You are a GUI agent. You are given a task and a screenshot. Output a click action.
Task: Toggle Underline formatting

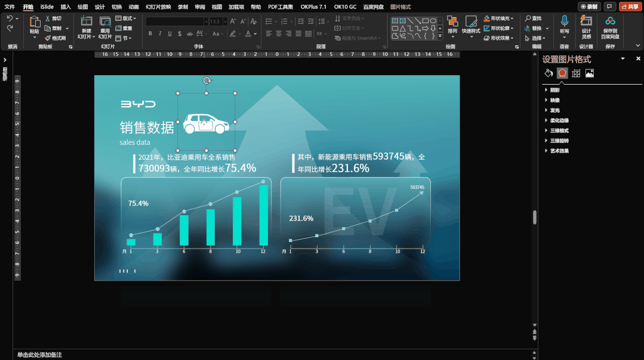coord(170,33)
